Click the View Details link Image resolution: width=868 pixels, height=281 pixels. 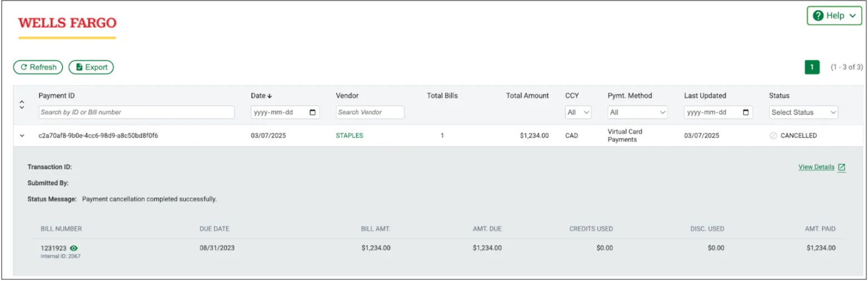tap(816, 167)
